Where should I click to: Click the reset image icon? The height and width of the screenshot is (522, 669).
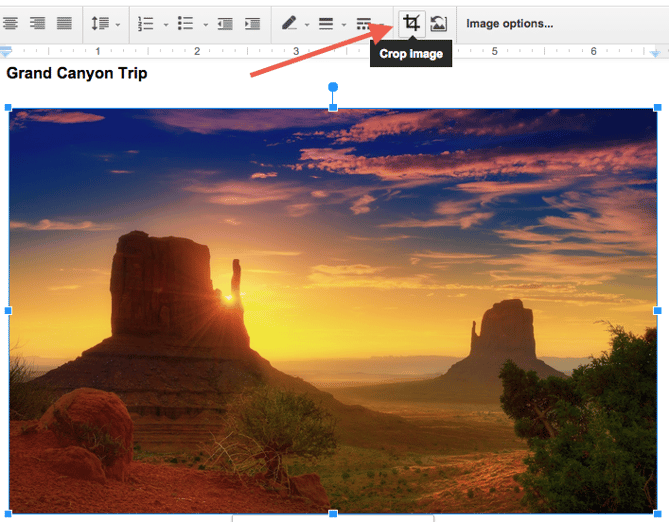(439, 23)
